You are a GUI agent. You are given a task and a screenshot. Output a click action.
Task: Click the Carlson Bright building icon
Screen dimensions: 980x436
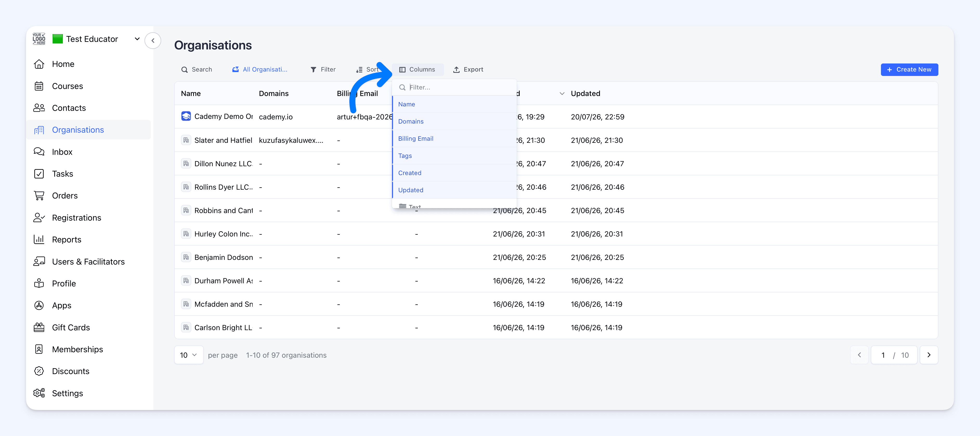pos(186,328)
